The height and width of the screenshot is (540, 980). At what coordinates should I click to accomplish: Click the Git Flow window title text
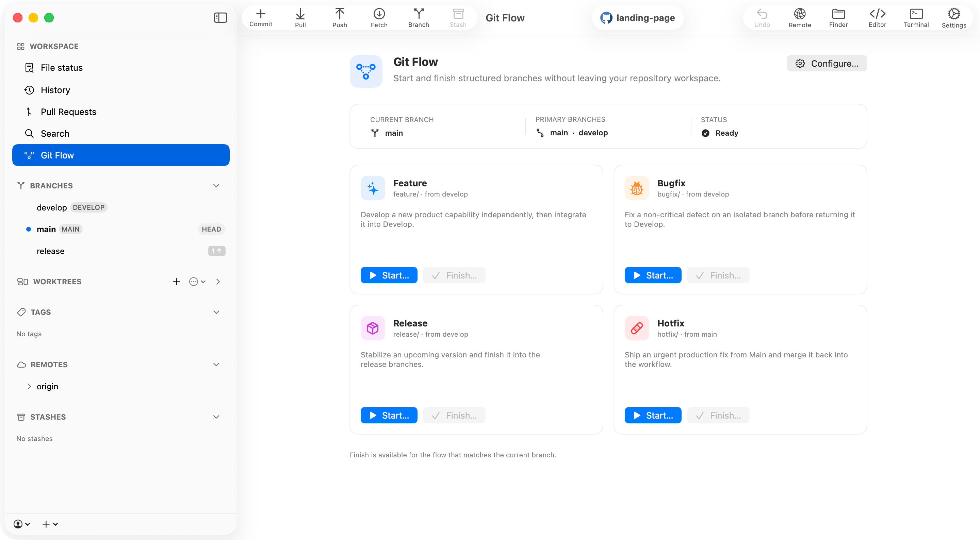pos(505,18)
